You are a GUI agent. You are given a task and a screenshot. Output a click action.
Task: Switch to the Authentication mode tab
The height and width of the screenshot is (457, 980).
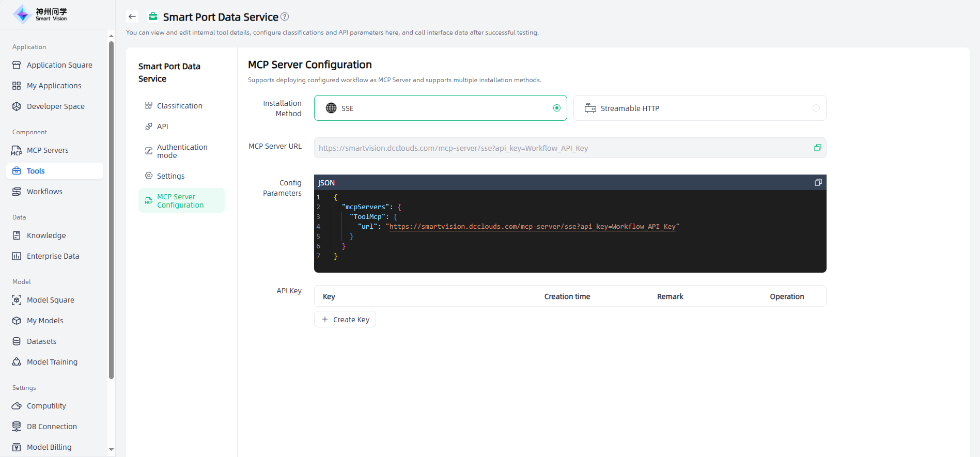click(x=182, y=151)
